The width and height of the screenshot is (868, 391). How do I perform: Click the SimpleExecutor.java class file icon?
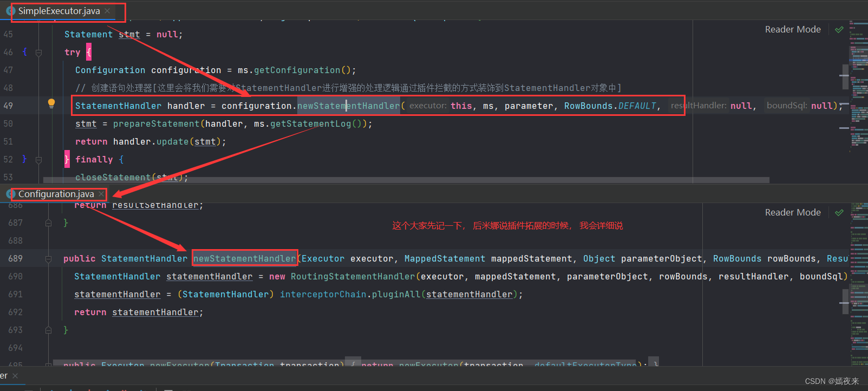click(x=10, y=11)
